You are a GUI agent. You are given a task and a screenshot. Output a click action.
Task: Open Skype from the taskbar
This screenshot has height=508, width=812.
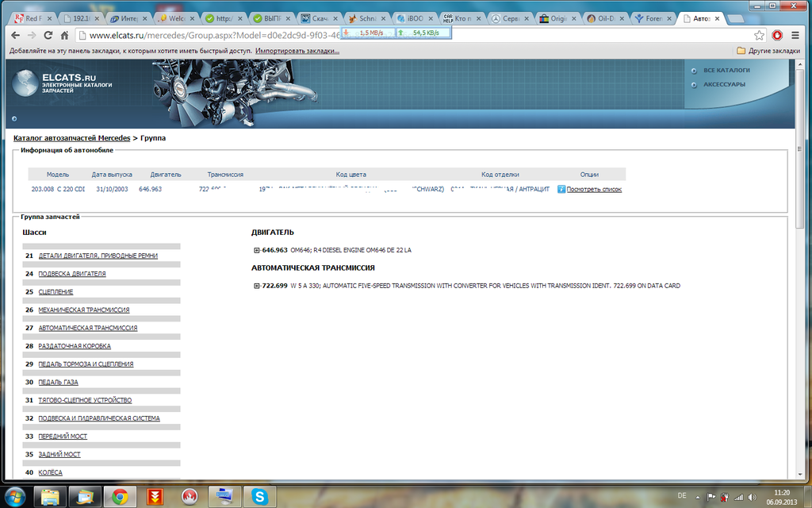259,496
